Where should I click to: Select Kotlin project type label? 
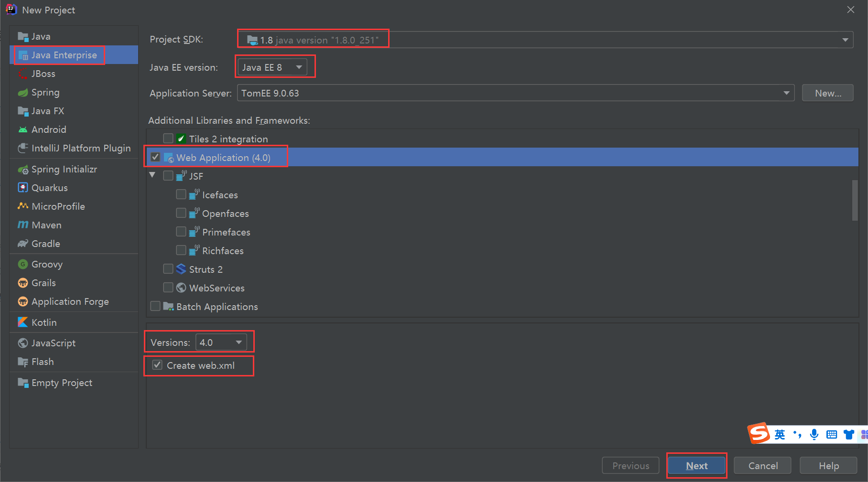[x=44, y=322]
